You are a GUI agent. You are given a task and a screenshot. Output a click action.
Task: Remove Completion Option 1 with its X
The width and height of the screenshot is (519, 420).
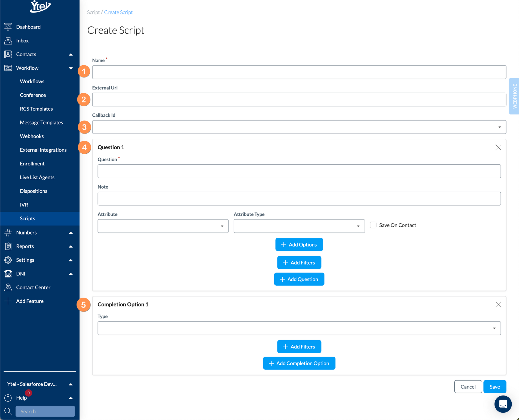pyautogui.click(x=498, y=304)
